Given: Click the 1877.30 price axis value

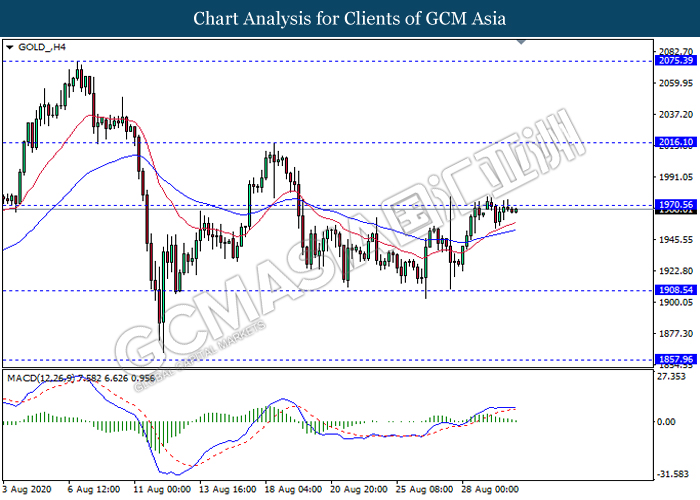Looking at the screenshot, I should pyautogui.click(x=676, y=333).
